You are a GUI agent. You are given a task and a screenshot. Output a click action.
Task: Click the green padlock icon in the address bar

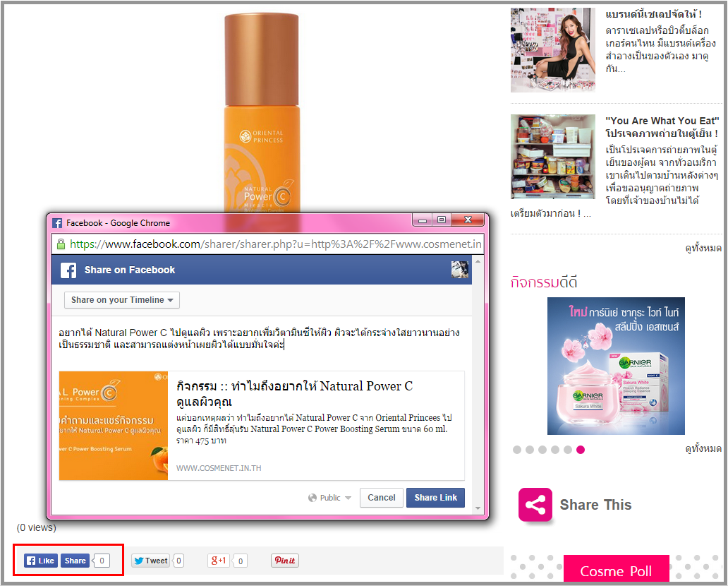click(61, 244)
